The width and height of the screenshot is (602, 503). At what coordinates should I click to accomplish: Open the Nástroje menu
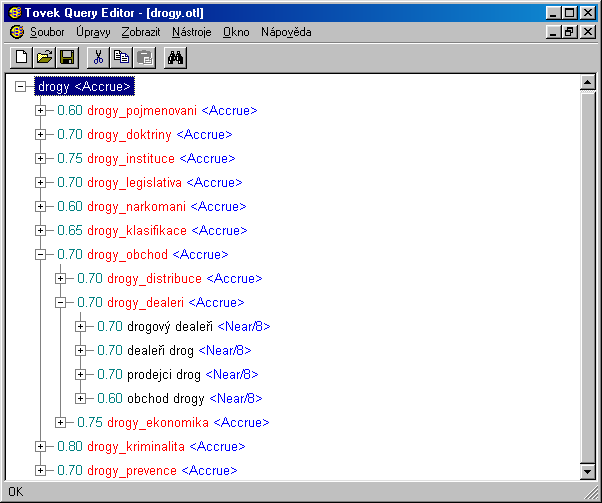[192, 32]
